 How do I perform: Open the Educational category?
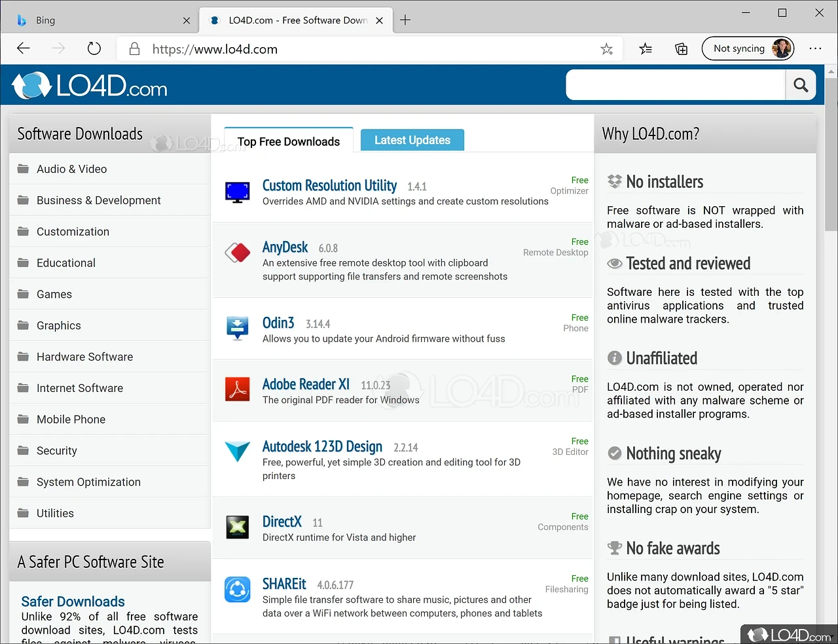(x=66, y=263)
